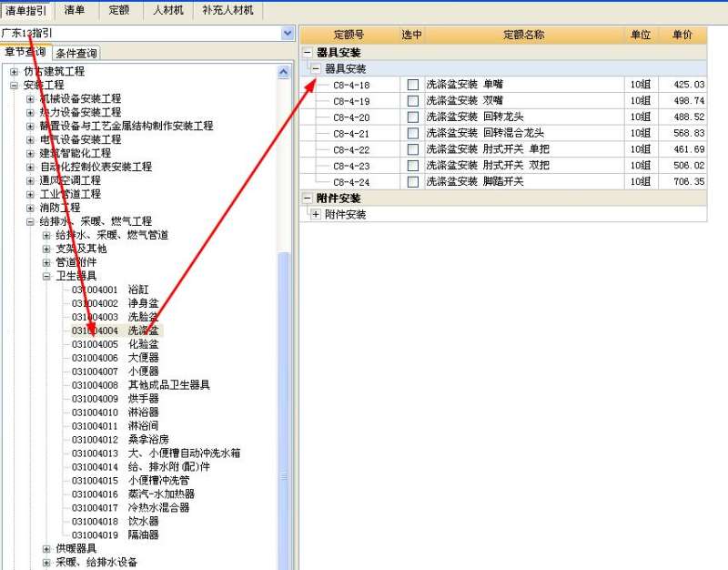Switch to the 条件查询 tab

click(x=76, y=52)
